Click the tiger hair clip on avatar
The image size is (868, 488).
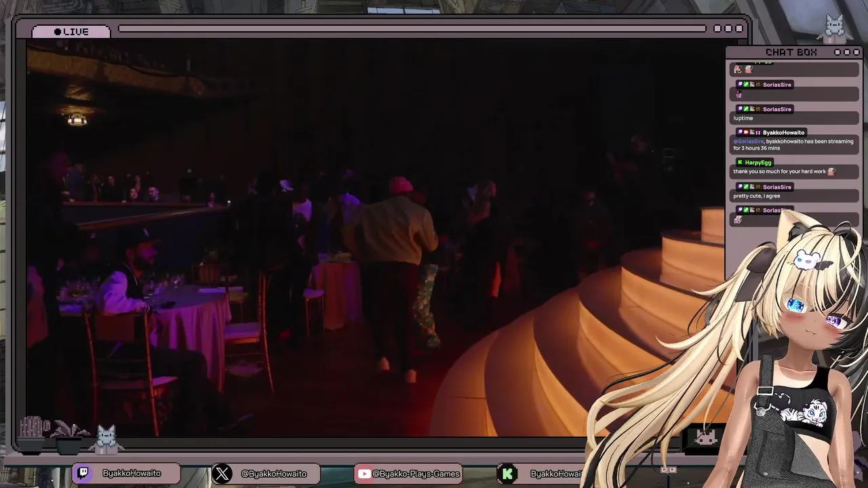click(x=807, y=260)
